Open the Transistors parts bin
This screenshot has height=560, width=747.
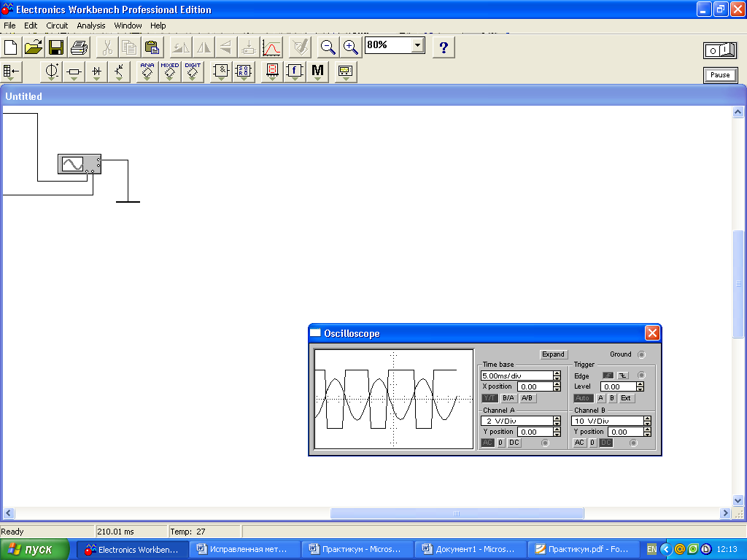[x=119, y=71]
